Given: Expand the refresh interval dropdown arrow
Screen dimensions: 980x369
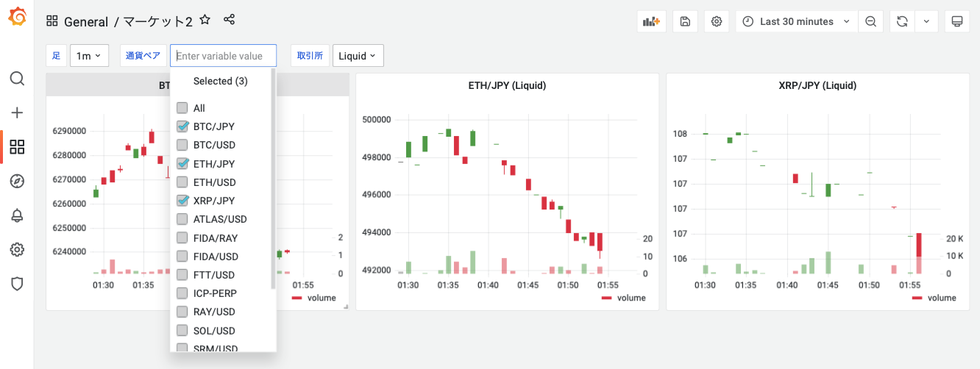Looking at the screenshot, I should 926,21.
